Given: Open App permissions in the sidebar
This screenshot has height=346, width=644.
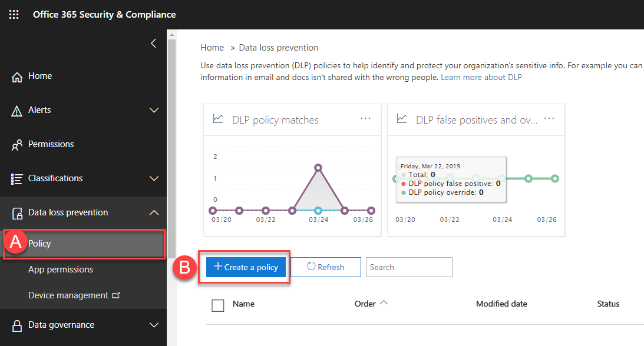Looking at the screenshot, I should click(x=60, y=270).
